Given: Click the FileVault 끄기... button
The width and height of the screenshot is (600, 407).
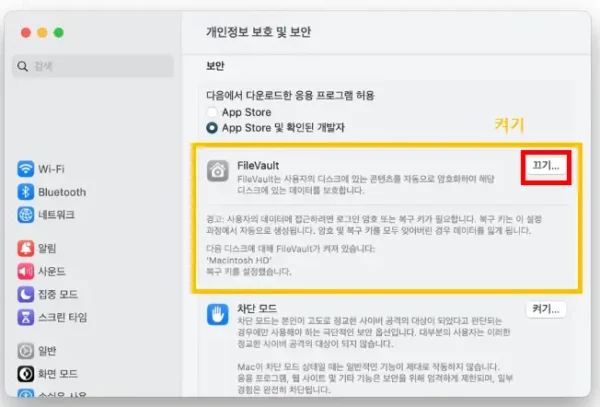Looking at the screenshot, I should pos(546,166).
